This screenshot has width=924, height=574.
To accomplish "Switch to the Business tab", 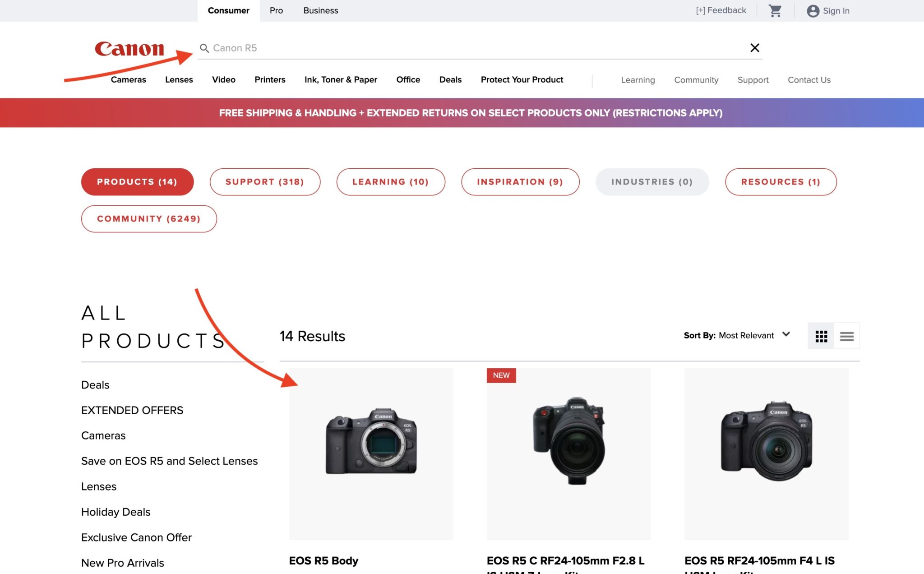I will [x=320, y=10].
